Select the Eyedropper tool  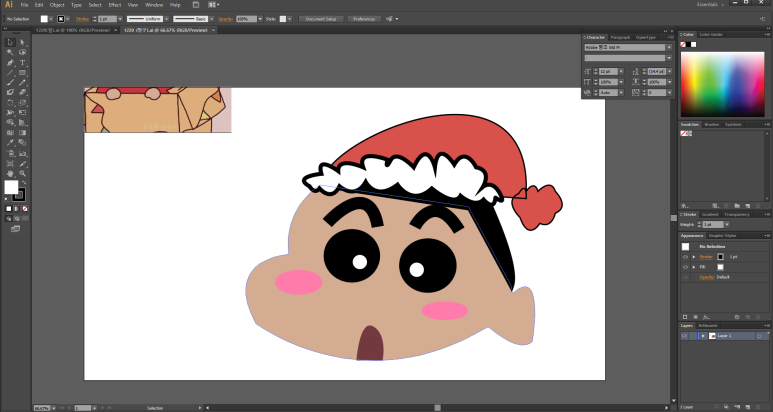(x=10, y=143)
